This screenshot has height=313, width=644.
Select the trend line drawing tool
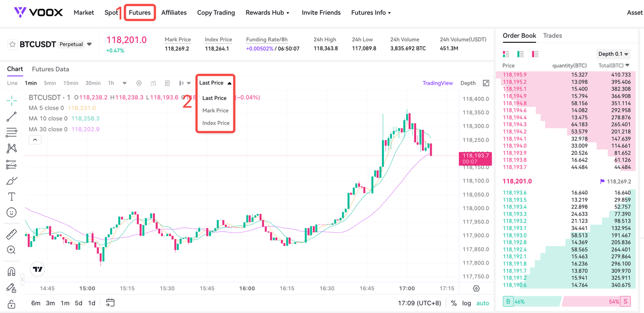[12, 117]
